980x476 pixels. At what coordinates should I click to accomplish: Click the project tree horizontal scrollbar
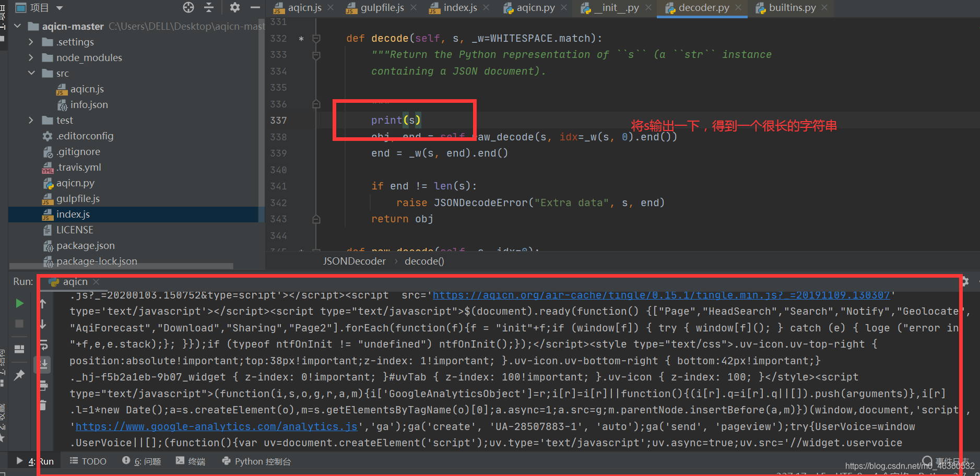pyautogui.click(x=121, y=266)
